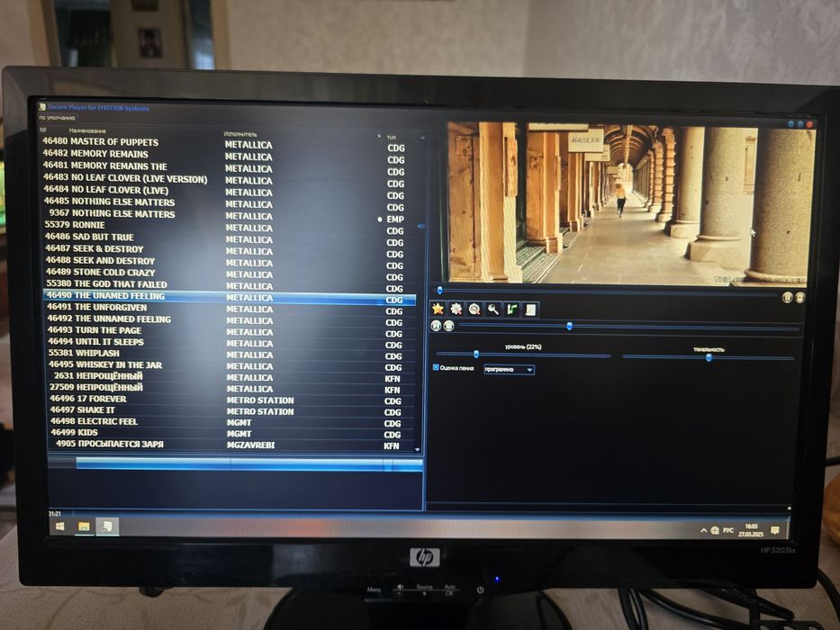The height and width of the screenshot is (630, 840).
Task: Open the программно dropdown
Action: (509, 370)
